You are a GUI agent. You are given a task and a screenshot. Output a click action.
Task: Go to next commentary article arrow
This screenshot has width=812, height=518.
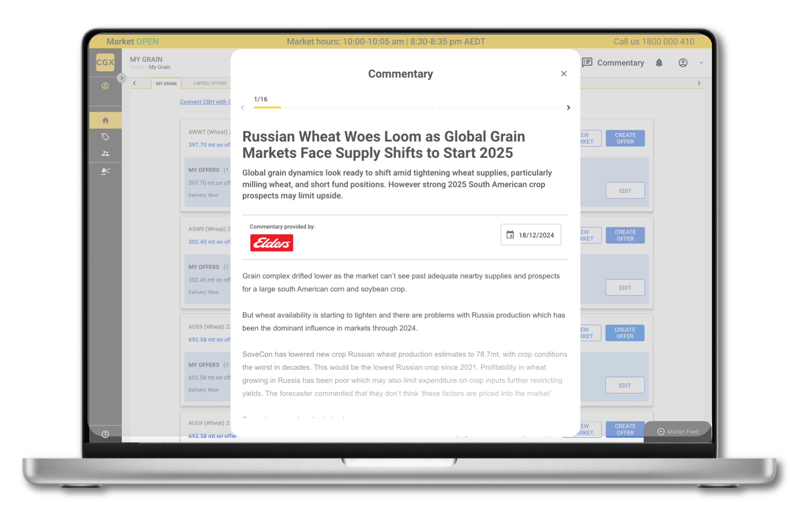568,108
